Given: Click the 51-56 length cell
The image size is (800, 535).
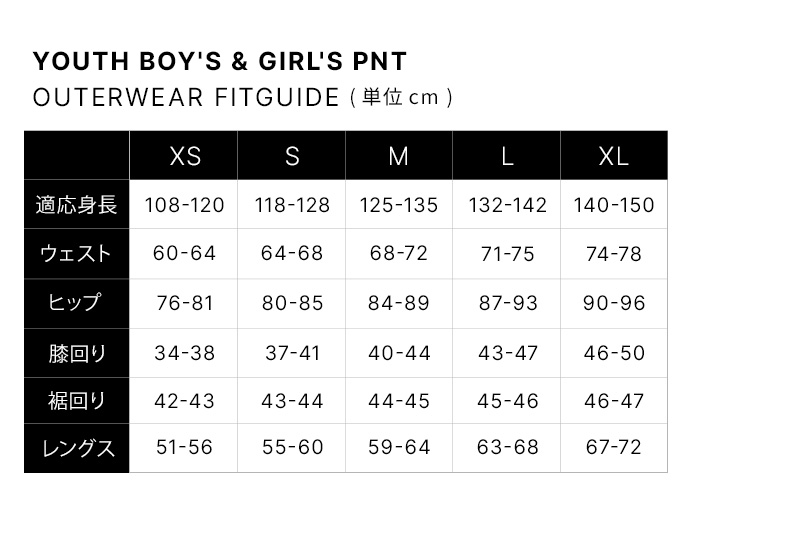Looking at the screenshot, I should [x=185, y=448].
